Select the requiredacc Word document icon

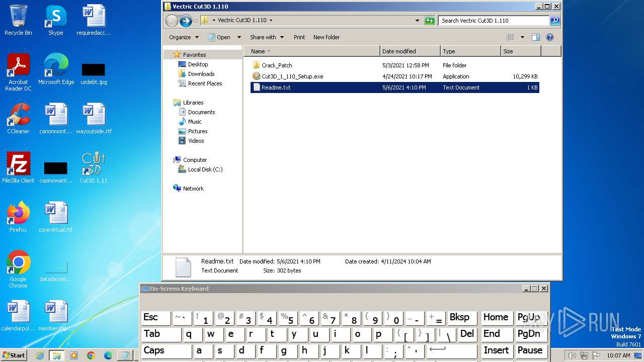click(x=94, y=20)
